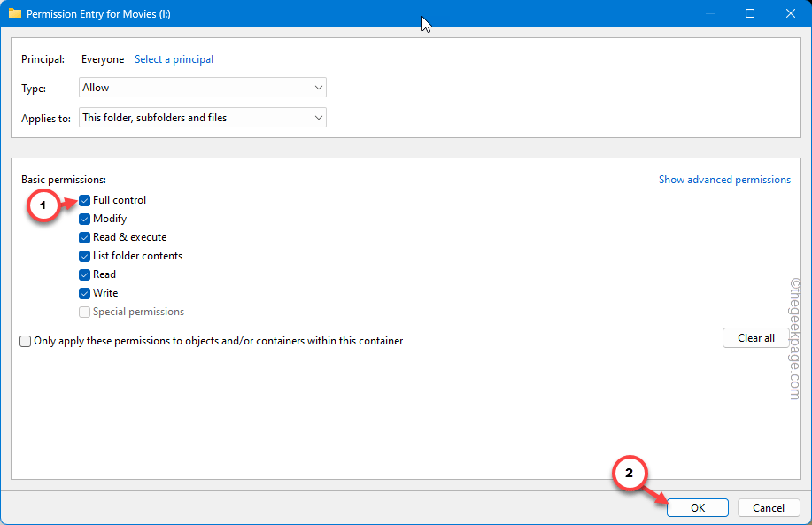Viewport: 812px width, 525px height.
Task: Click the folder icon in the title bar
Action: (14, 13)
